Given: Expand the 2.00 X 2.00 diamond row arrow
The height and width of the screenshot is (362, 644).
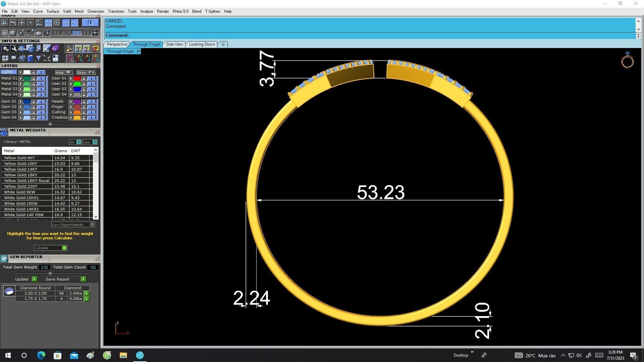Looking at the screenshot, I should (x=87, y=294).
